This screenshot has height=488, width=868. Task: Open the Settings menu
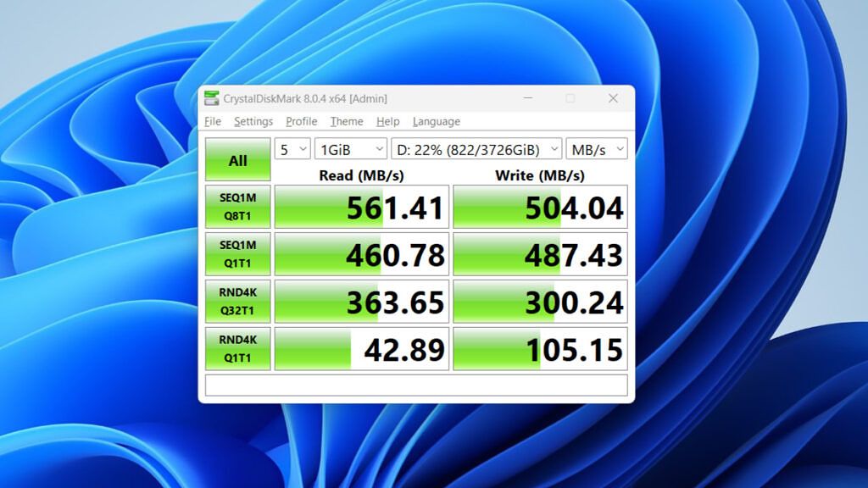click(253, 121)
